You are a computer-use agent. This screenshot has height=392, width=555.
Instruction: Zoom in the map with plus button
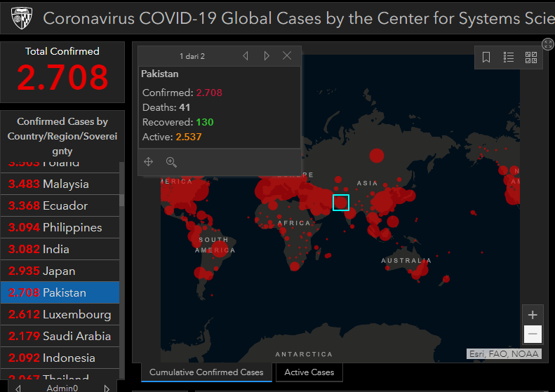533,315
